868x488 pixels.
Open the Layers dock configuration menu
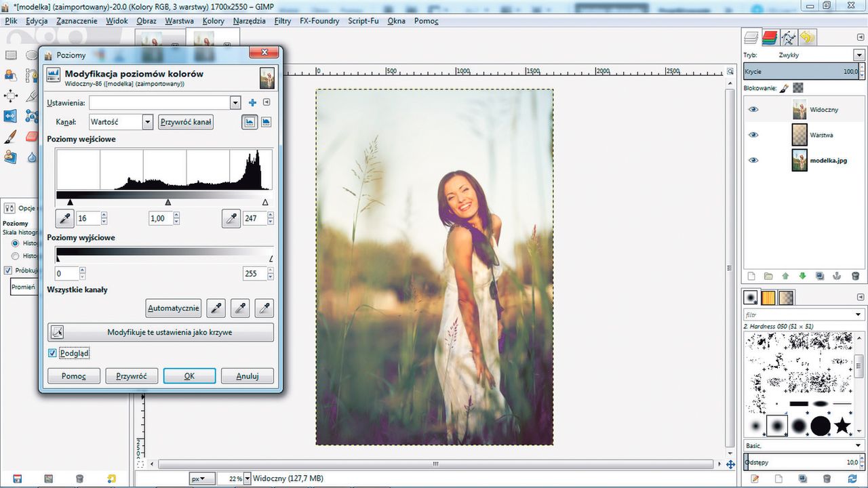click(861, 37)
